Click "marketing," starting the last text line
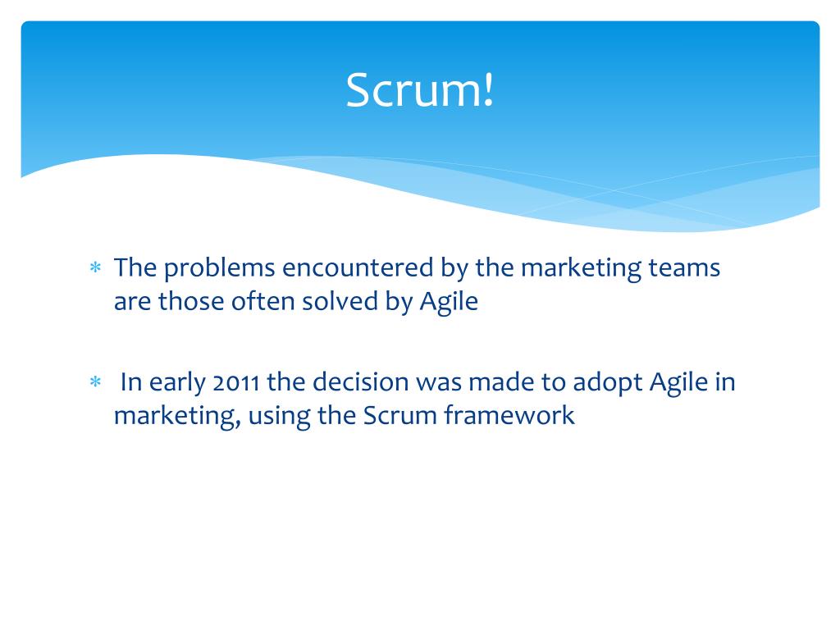Screen dimensions: 840x630 coord(177,416)
